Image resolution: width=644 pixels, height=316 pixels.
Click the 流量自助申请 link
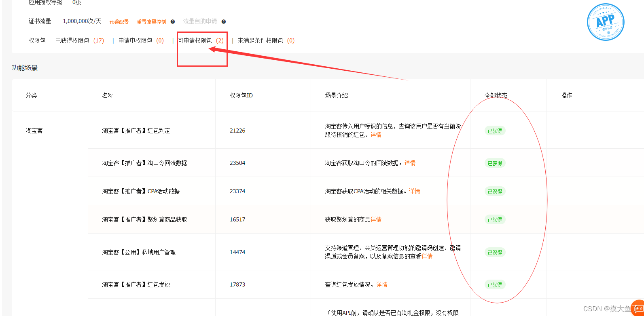tap(200, 21)
